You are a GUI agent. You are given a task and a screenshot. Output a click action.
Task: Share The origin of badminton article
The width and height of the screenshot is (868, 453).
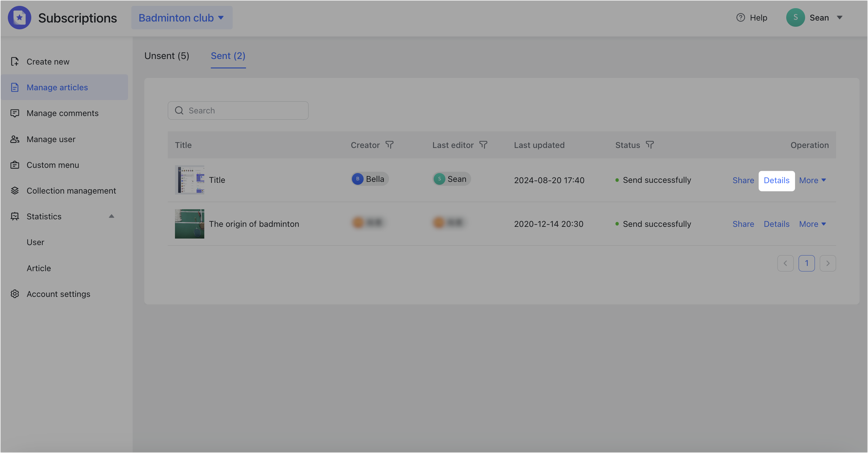pos(743,224)
